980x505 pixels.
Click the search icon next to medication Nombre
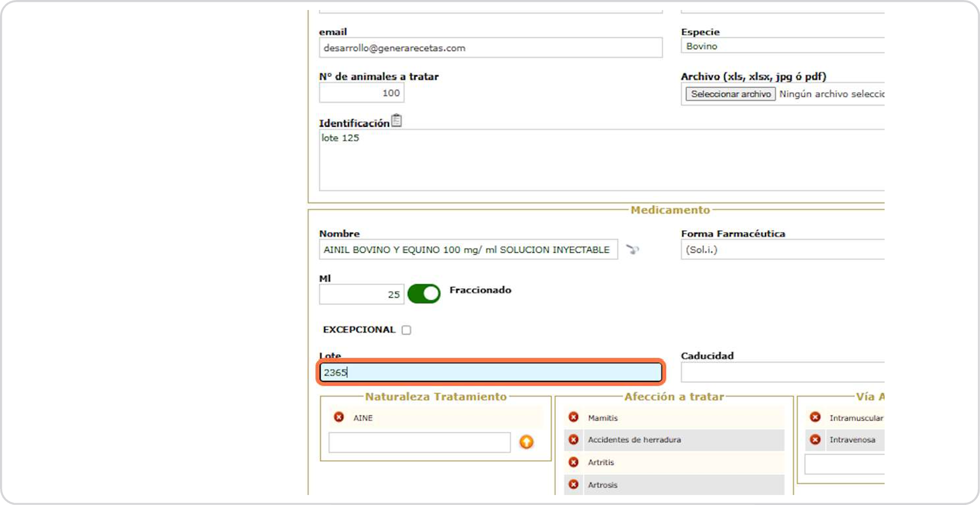pos(632,249)
